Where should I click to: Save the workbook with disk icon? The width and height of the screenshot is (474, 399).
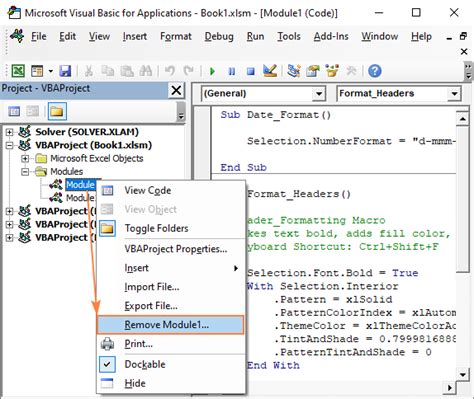[65, 71]
